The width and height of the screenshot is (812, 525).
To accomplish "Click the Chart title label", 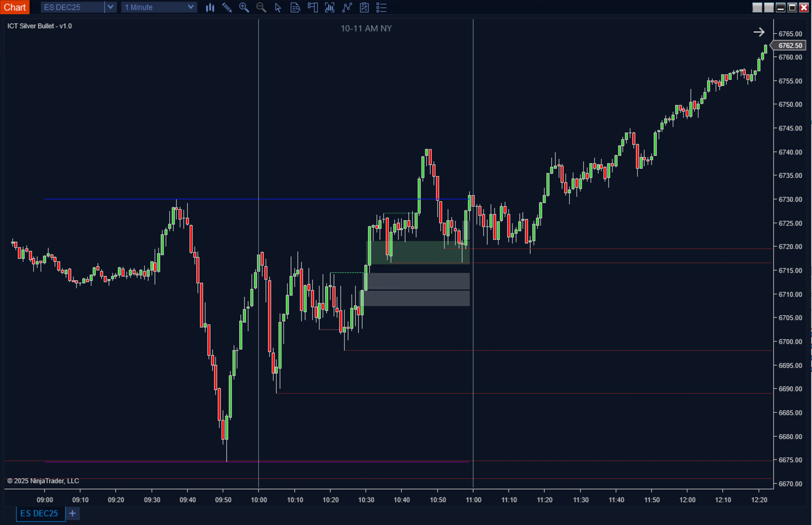I will [x=15, y=7].
